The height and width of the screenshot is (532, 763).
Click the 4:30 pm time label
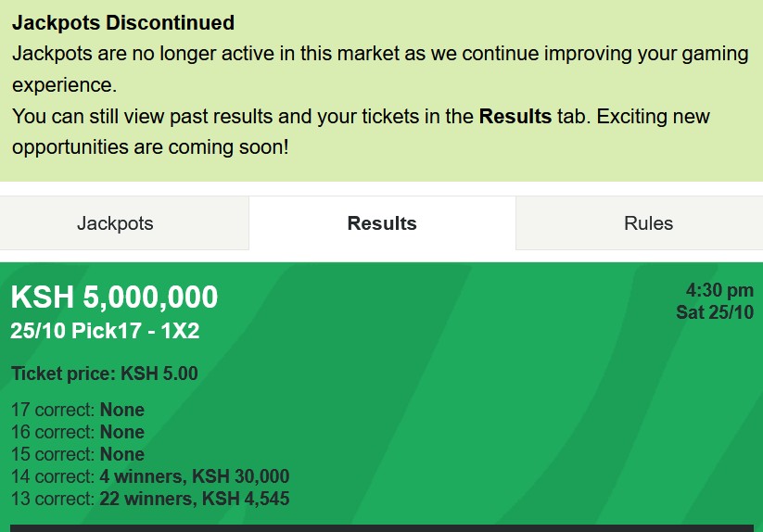pos(719,291)
